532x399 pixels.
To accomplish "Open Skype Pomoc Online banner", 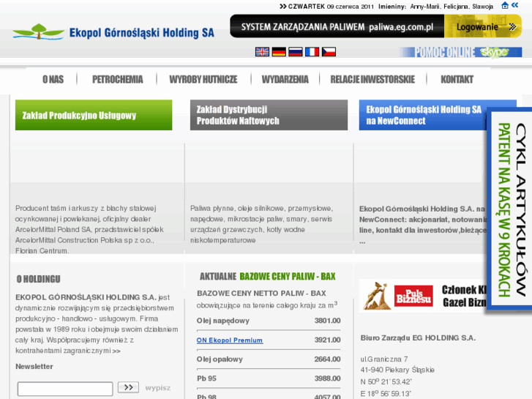I will click(461, 52).
